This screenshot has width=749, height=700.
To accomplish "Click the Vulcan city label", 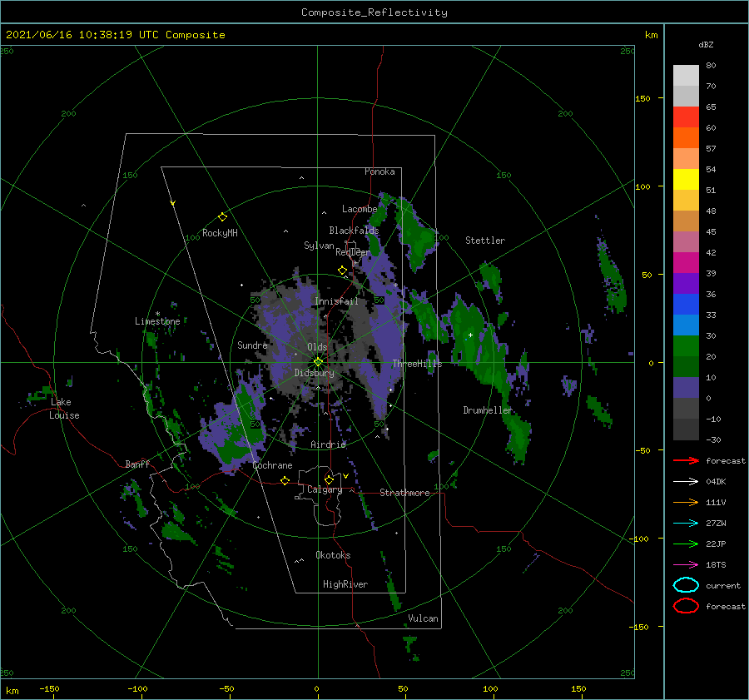I will tap(423, 618).
